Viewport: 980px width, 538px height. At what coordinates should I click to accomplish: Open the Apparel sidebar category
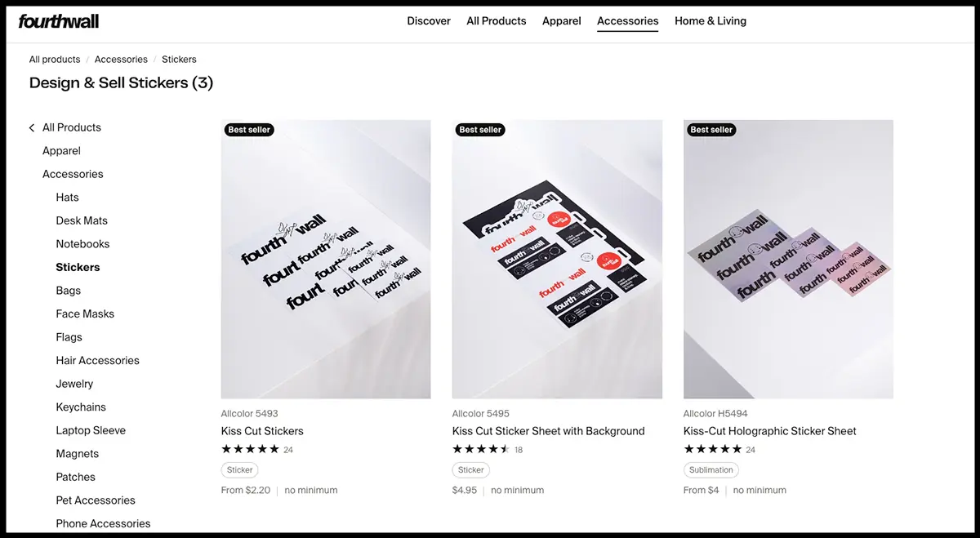coord(61,151)
